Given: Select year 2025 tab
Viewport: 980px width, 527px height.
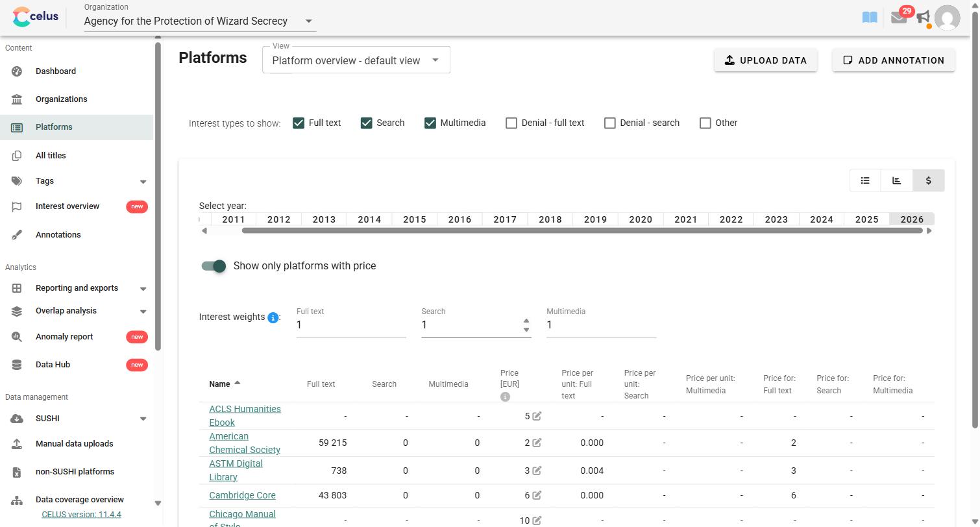Looking at the screenshot, I should (866, 219).
